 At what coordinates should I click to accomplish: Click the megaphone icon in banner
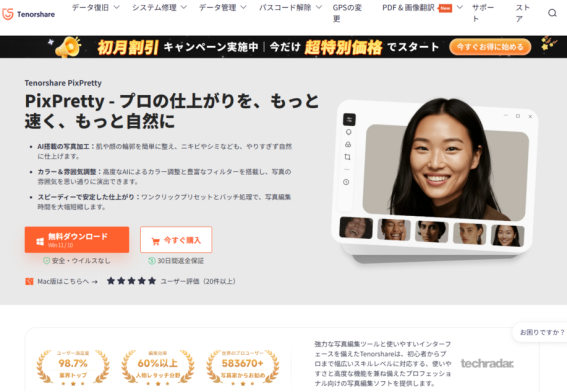coord(68,47)
